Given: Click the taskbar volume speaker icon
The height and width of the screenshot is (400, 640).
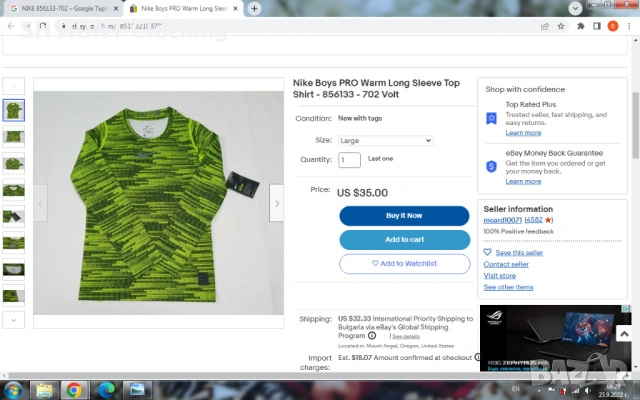Looking at the screenshot, I should [588, 391].
